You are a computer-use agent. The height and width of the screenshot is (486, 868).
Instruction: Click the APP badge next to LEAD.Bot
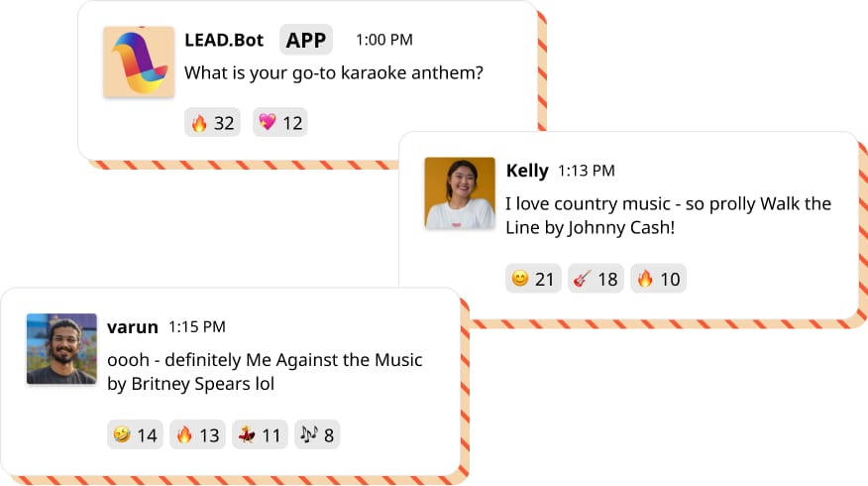[306, 41]
